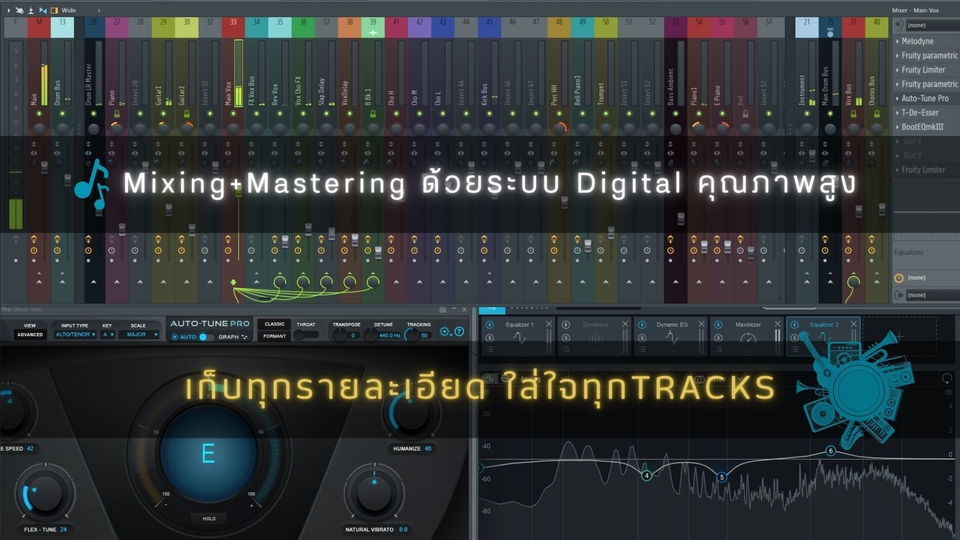
Task: Click routing arrow under Instrument track 21
Action: pyautogui.click(x=807, y=282)
